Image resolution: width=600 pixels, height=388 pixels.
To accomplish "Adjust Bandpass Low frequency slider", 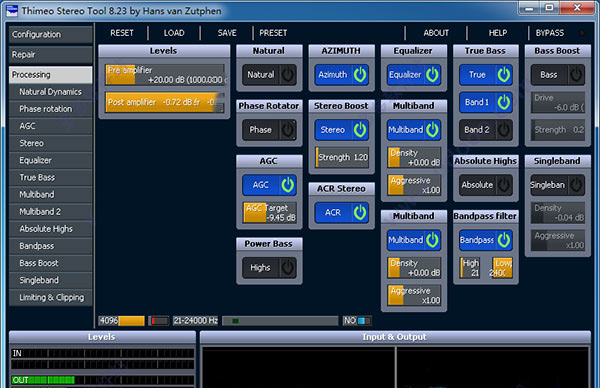I will tap(502, 267).
